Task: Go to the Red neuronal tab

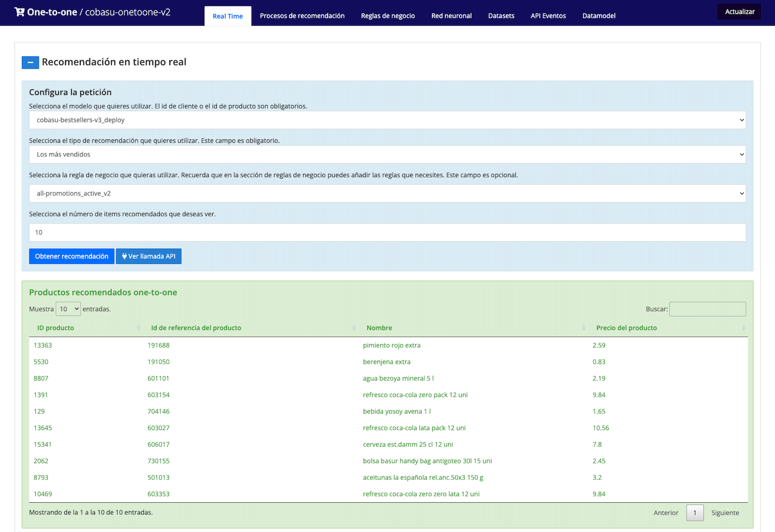Action: (x=451, y=16)
